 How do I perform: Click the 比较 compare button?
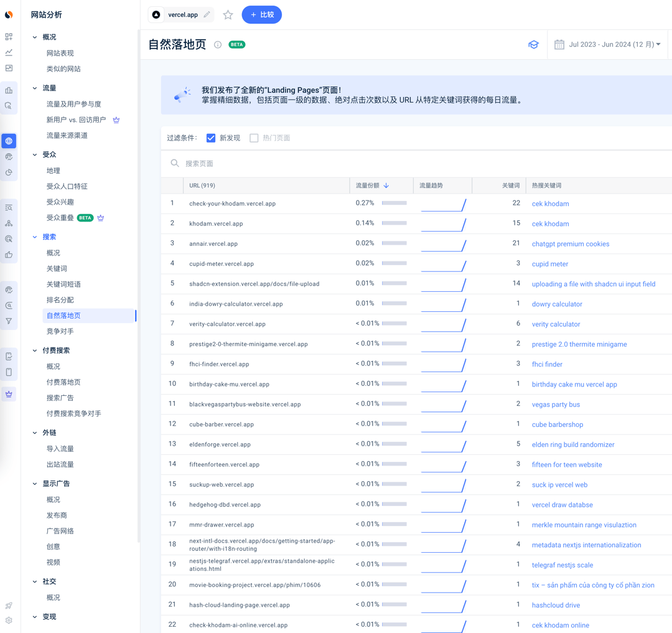click(261, 15)
